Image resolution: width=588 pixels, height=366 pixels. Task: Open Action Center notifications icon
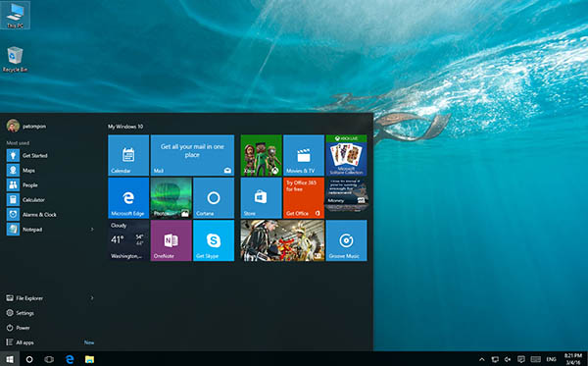(x=521, y=359)
